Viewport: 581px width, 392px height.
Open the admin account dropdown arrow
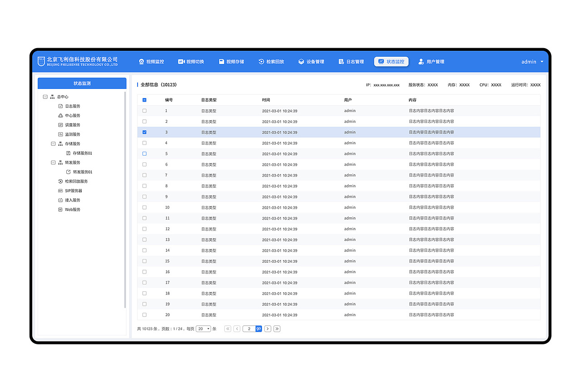pyautogui.click(x=542, y=62)
